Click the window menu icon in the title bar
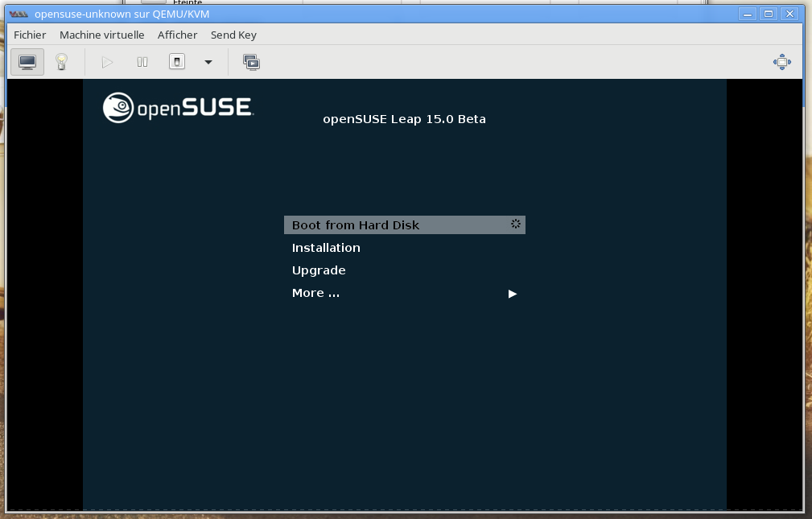 18,14
